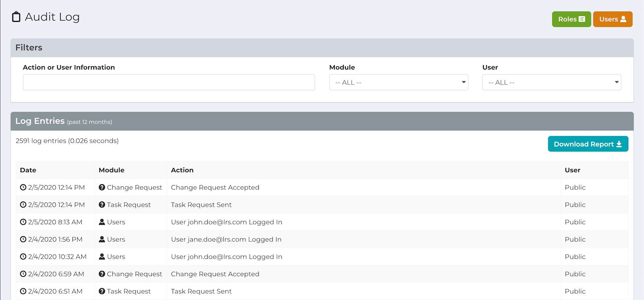Click clock icon beside 2/5/2020 8:13 AM
644x300 pixels.
point(23,222)
